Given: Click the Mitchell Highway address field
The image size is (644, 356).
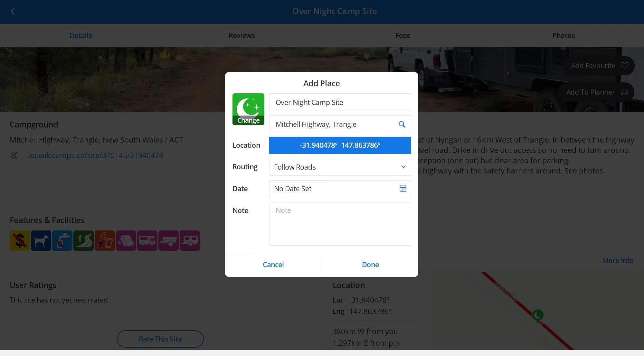Looking at the screenshot, I should (x=340, y=124).
